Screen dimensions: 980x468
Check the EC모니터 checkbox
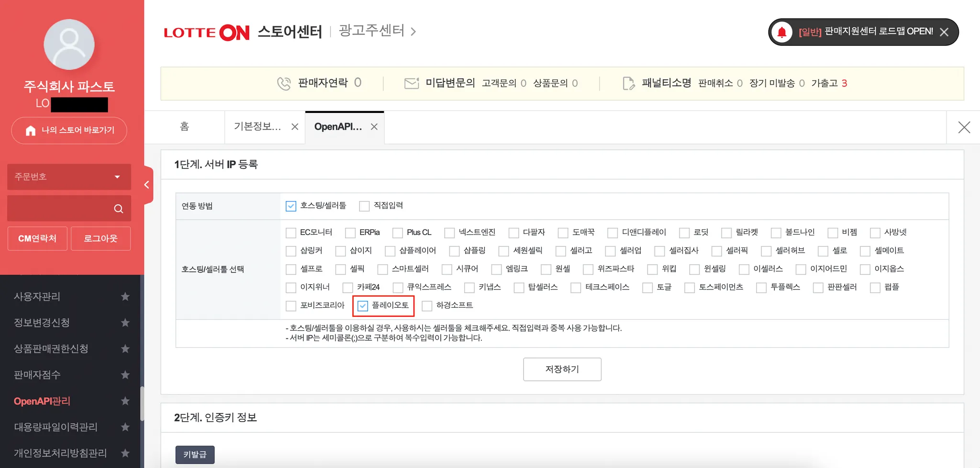pos(291,233)
